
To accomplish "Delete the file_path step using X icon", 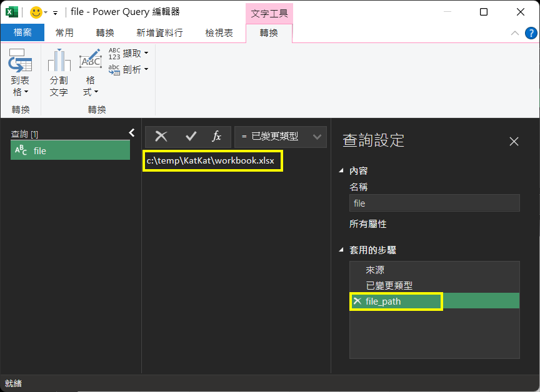I will click(x=357, y=301).
